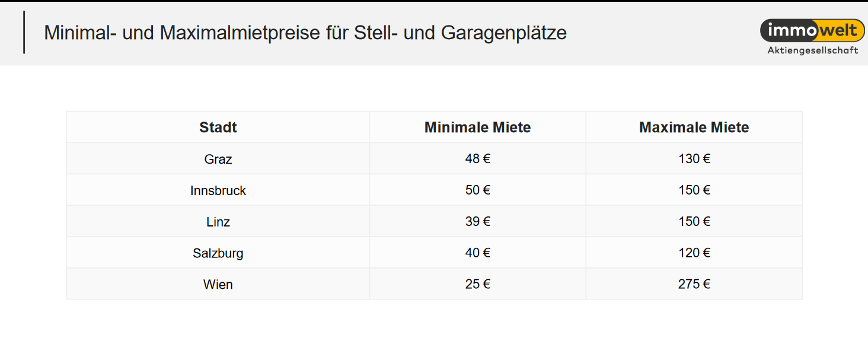The width and height of the screenshot is (868, 354).
Task: Select Salzburg maximum rent 120 €
Action: coord(694,253)
